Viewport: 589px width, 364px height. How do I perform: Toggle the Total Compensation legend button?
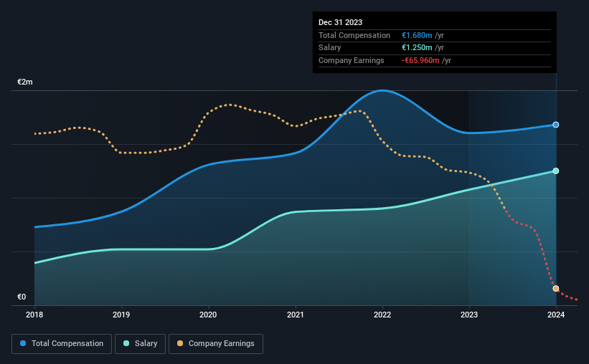click(x=62, y=344)
